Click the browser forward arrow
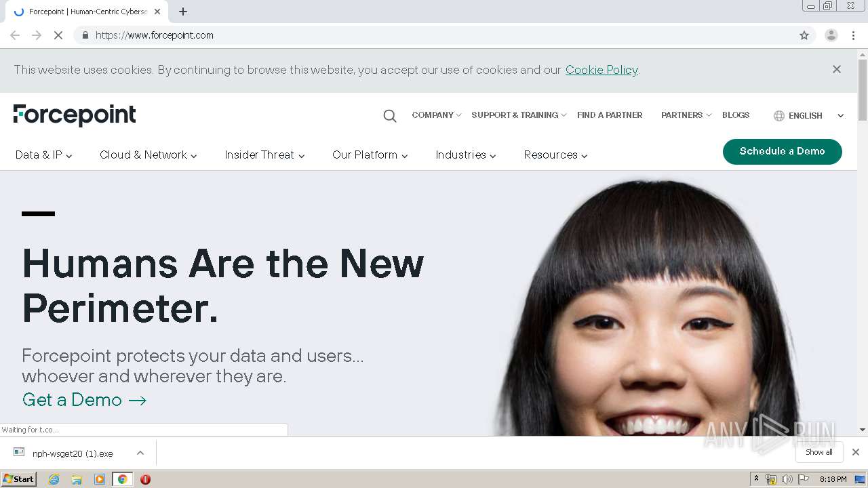 pyautogui.click(x=37, y=35)
